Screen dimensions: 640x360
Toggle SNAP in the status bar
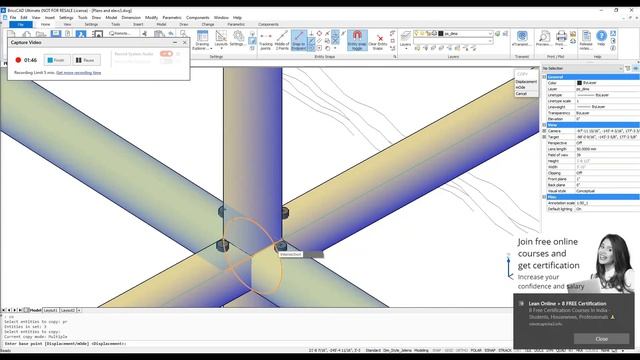[436, 350]
